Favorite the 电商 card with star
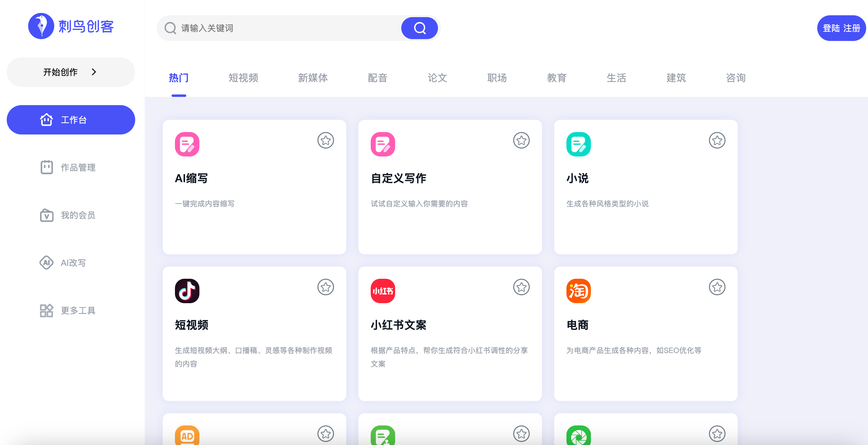The image size is (868, 445). pyautogui.click(x=717, y=287)
